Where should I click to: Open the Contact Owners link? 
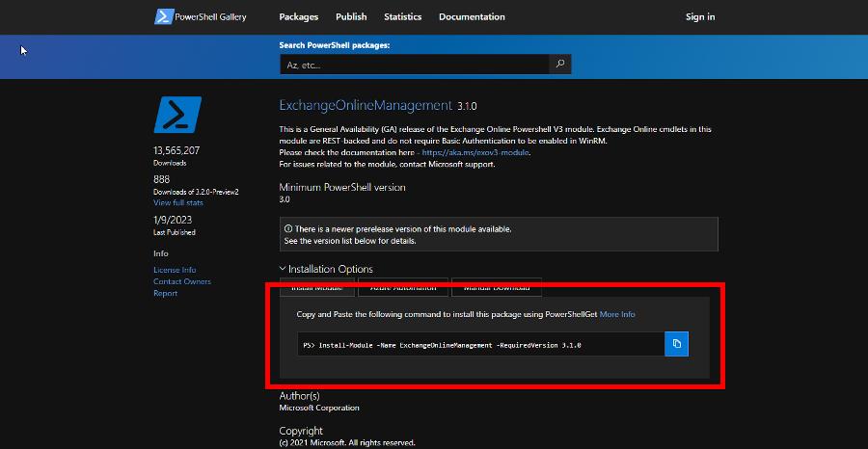coord(182,281)
